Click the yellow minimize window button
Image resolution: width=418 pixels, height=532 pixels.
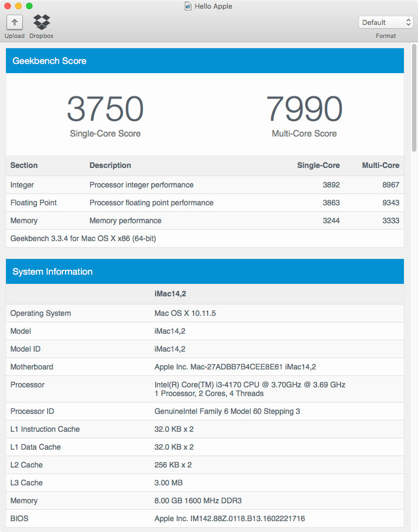[x=18, y=6]
